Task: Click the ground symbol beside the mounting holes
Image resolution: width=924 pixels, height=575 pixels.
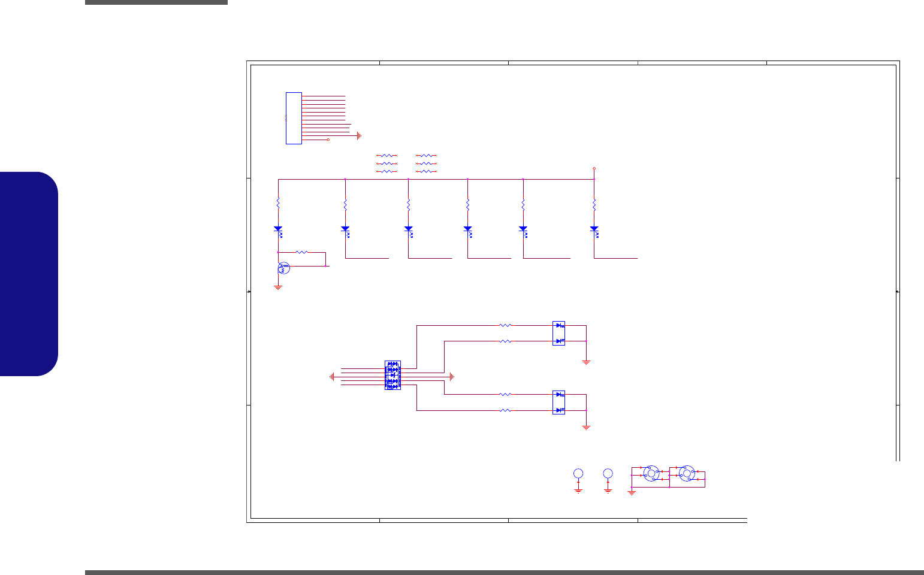Action: (632, 492)
